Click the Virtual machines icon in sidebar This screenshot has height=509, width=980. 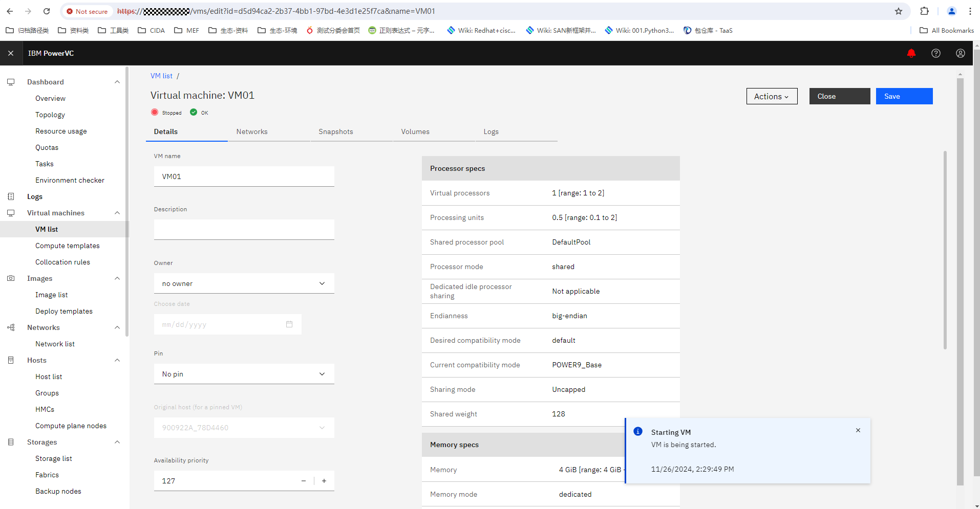click(x=11, y=213)
